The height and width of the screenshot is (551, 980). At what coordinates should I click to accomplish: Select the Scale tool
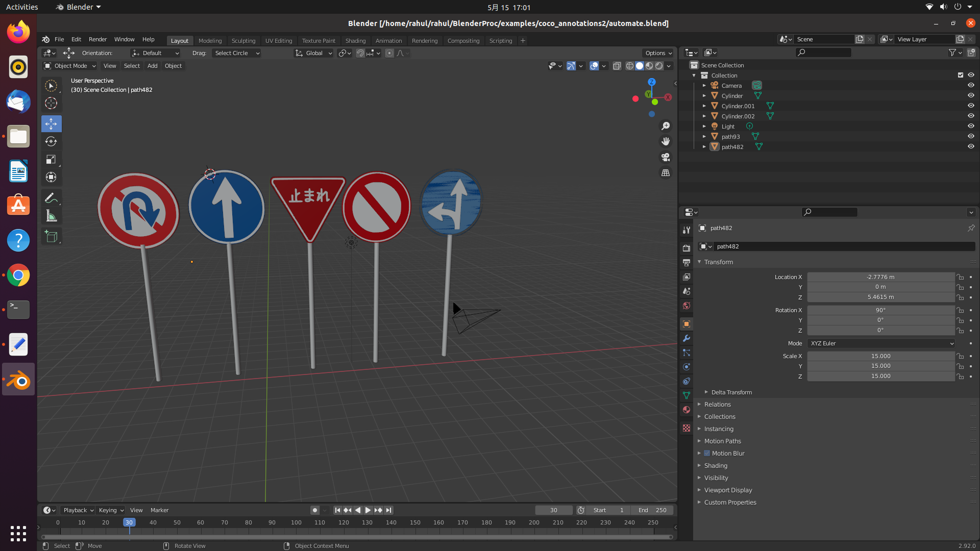coord(51,160)
